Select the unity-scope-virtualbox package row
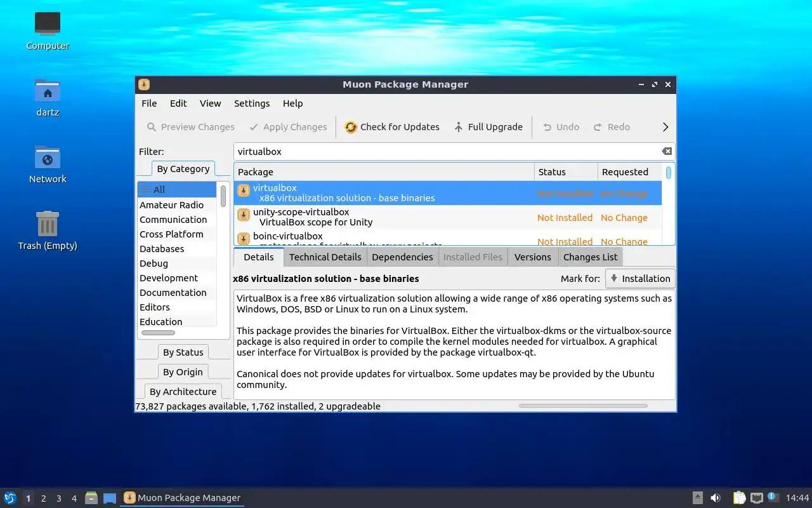Viewport: 812px width, 508px height. [x=448, y=217]
